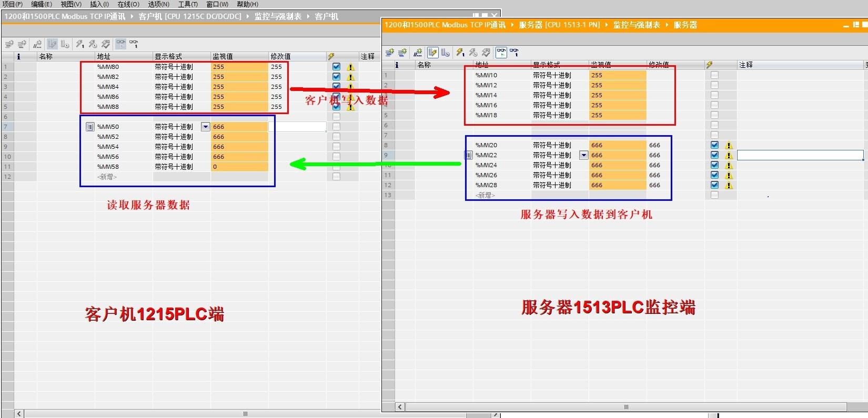Click <新增> row in 服务器 table

click(x=485, y=195)
